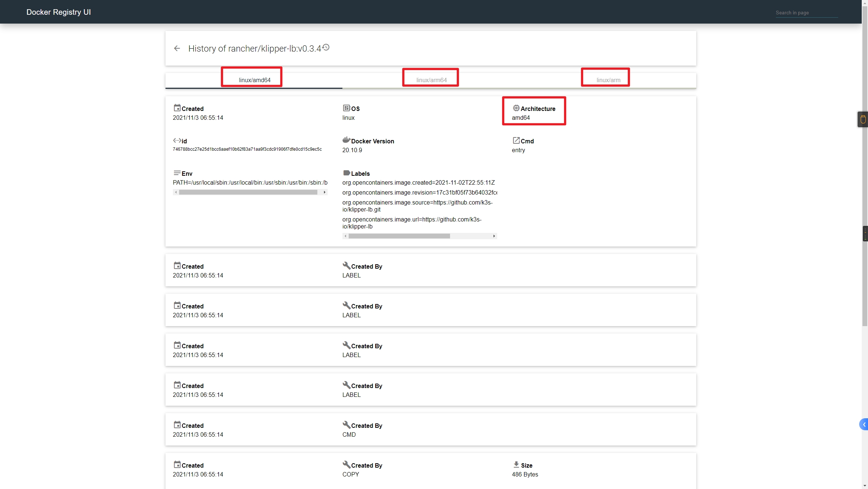Select the linux/amd64 architecture tab

[253, 79]
